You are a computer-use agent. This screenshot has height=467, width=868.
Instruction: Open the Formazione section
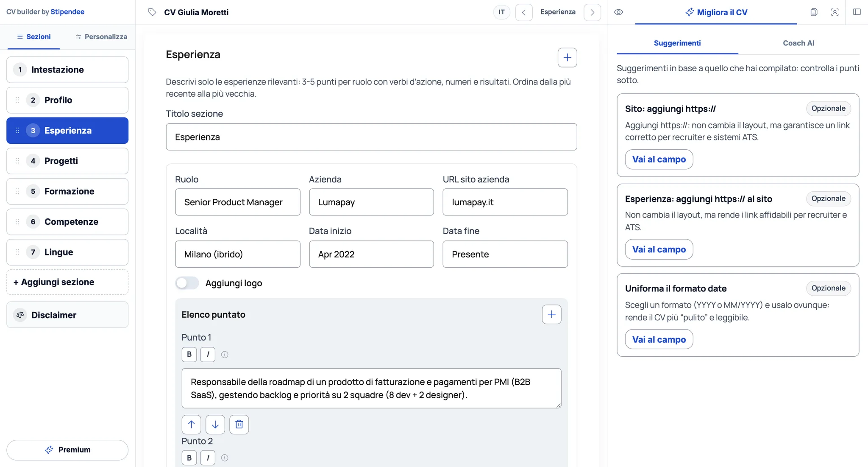point(67,191)
